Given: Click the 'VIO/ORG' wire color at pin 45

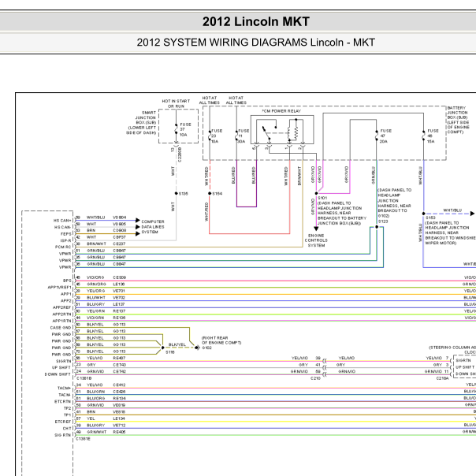Looking at the screenshot, I should pyautogui.click(x=95, y=277).
